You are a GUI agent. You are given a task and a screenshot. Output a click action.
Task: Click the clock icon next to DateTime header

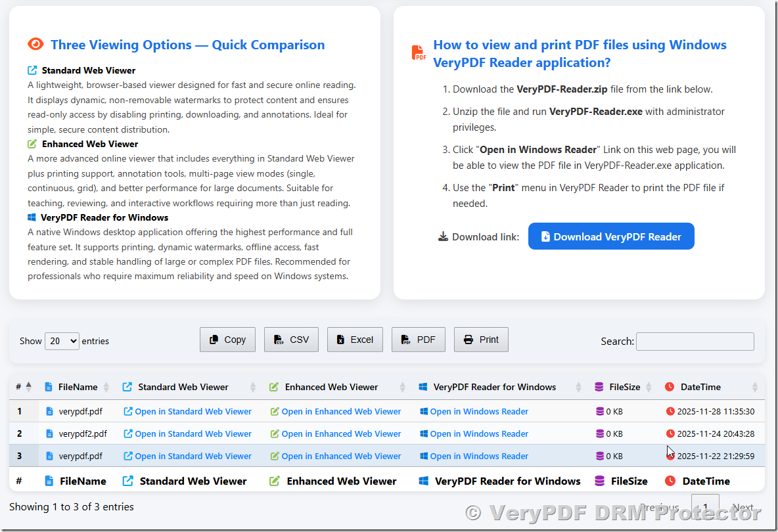[x=671, y=387]
